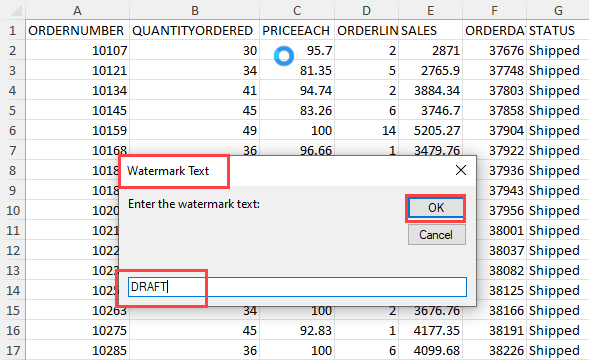The width and height of the screenshot is (589, 360).
Task: Click the ORDERNUMBER header cell
Action: coord(77,30)
